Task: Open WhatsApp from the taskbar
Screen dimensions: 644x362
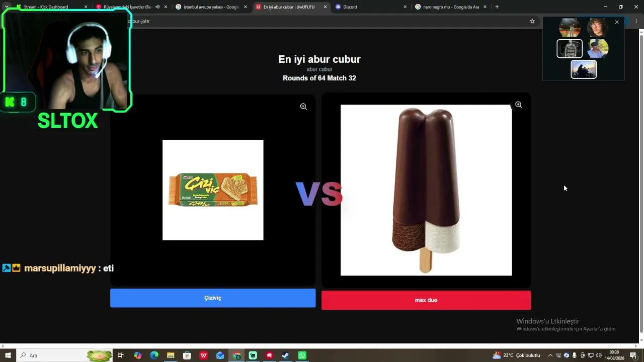Action: click(302, 355)
